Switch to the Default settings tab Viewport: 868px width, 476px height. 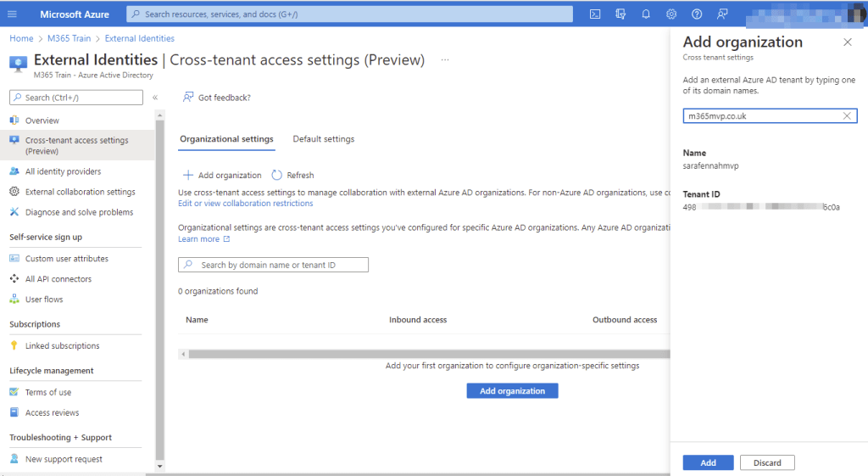click(323, 139)
